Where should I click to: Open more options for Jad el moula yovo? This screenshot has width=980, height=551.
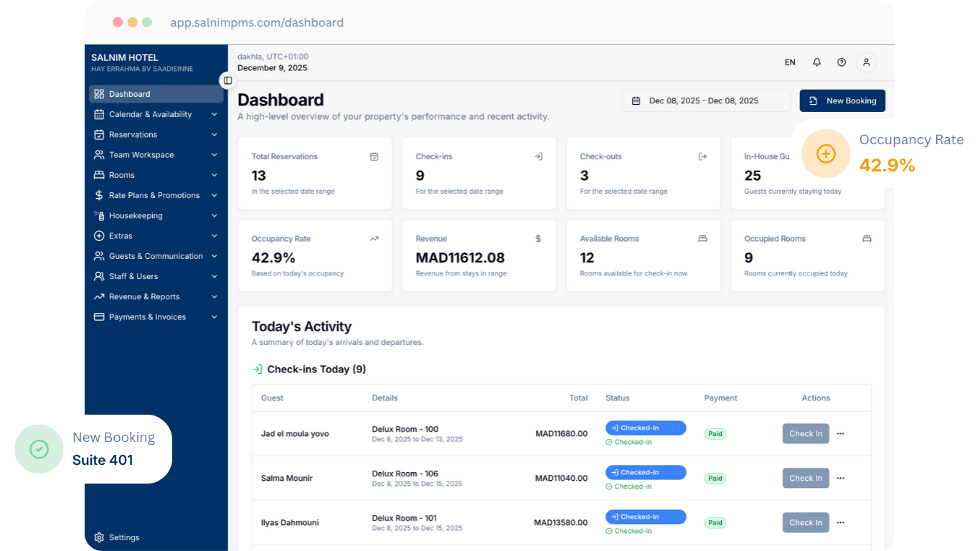click(840, 433)
